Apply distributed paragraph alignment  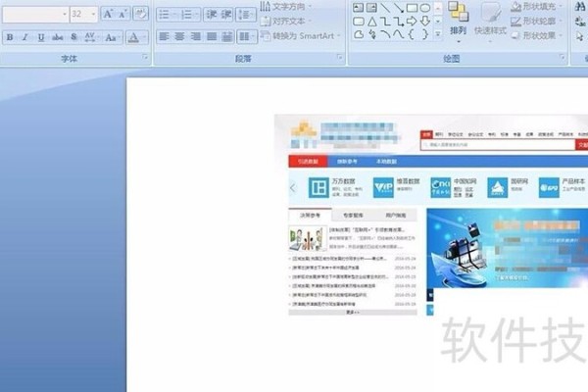click(x=227, y=36)
